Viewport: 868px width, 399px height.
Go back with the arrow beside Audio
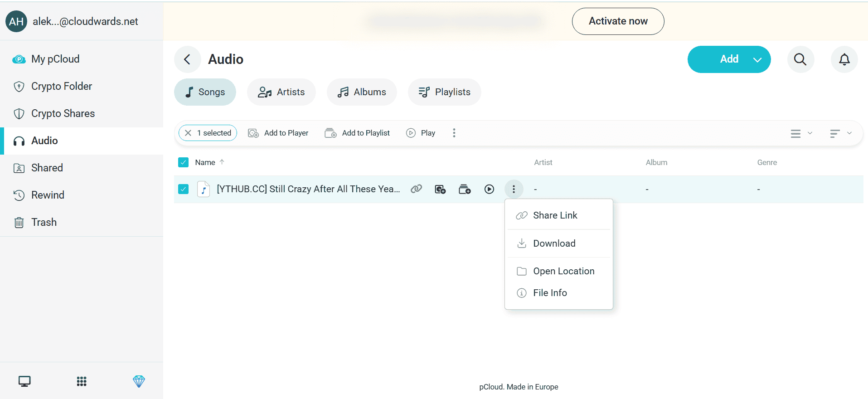[x=187, y=59]
